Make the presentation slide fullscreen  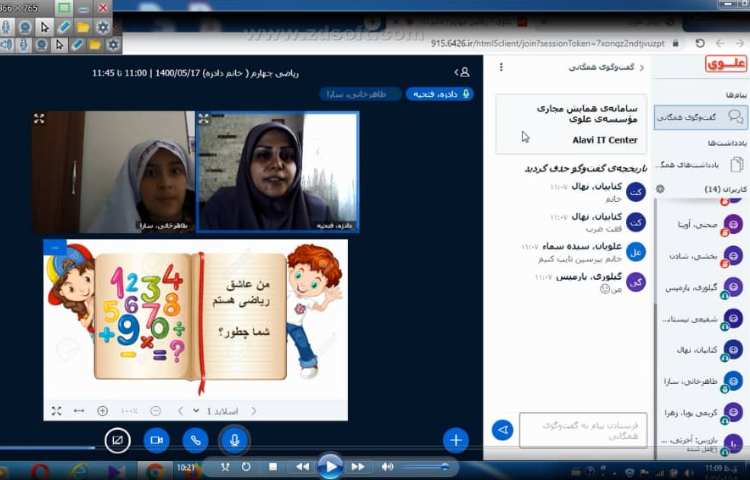point(56,411)
